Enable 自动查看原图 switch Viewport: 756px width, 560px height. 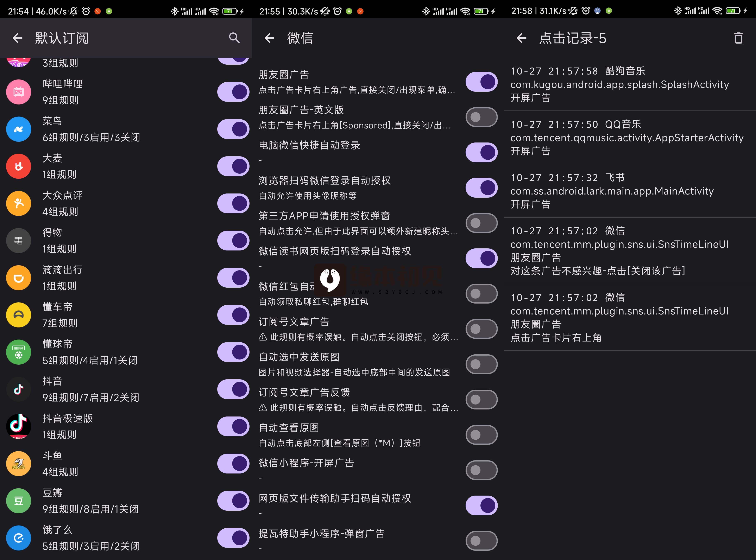481,435
